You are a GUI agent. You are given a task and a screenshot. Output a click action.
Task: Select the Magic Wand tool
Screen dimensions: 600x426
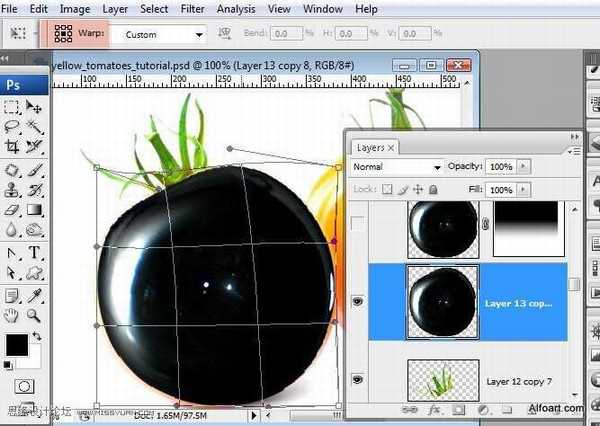click(x=34, y=127)
